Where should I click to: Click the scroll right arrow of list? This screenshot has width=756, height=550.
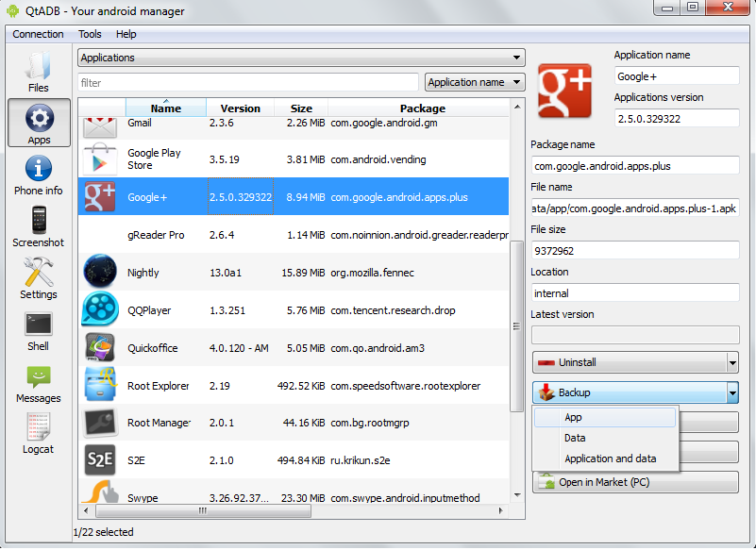(501, 510)
